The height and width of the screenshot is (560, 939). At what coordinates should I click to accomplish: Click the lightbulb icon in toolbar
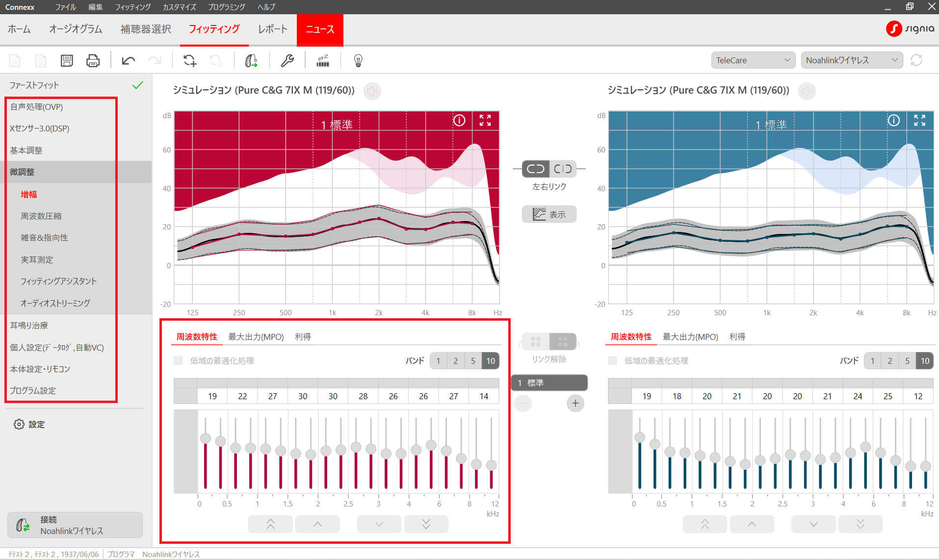358,60
